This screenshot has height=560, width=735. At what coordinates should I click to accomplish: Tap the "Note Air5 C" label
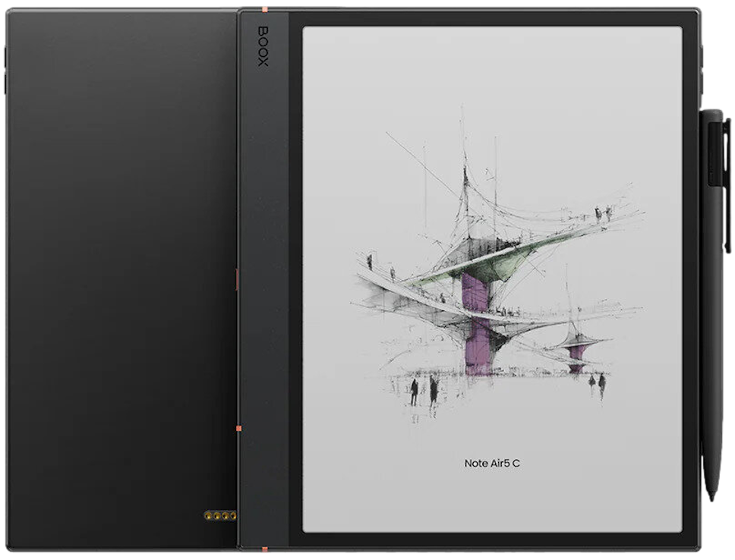[491, 463]
